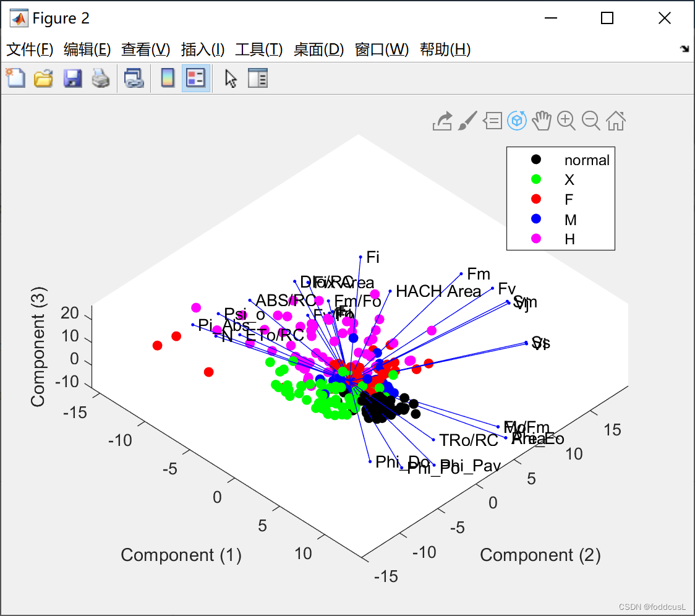The height and width of the screenshot is (616, 695).
Task: Zoom in on the 3D plot
Action: [566, 121]
